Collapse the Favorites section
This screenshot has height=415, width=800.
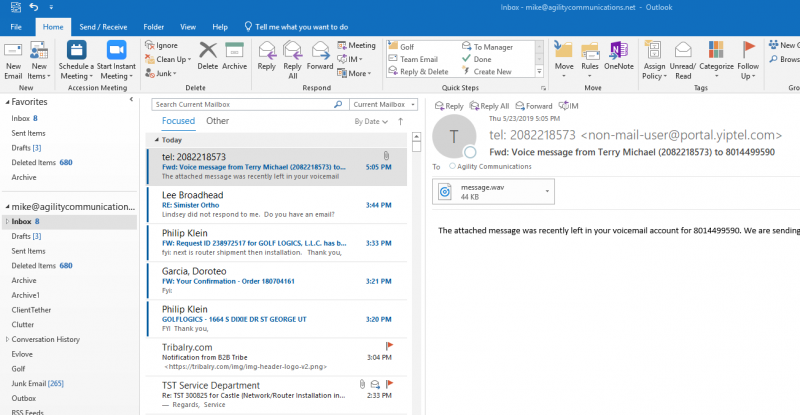(7, 102)
